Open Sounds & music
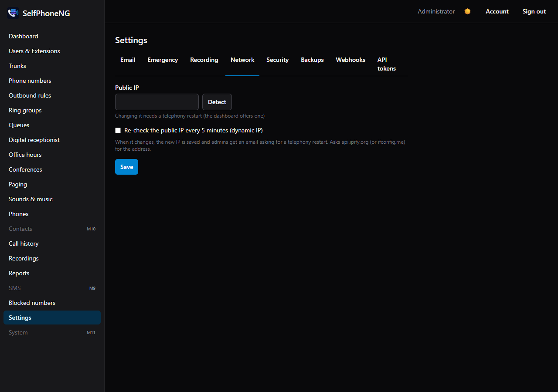Viewport: 558px width, 392px height. (x=52, y=199)
